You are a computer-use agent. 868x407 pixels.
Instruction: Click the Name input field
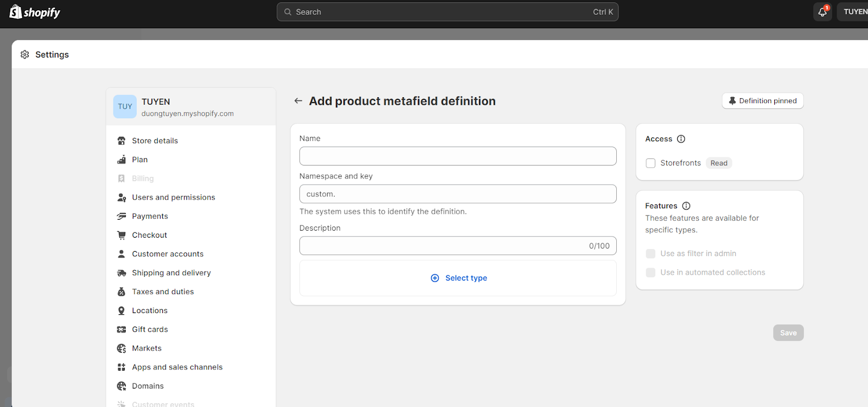pos(457,156)
